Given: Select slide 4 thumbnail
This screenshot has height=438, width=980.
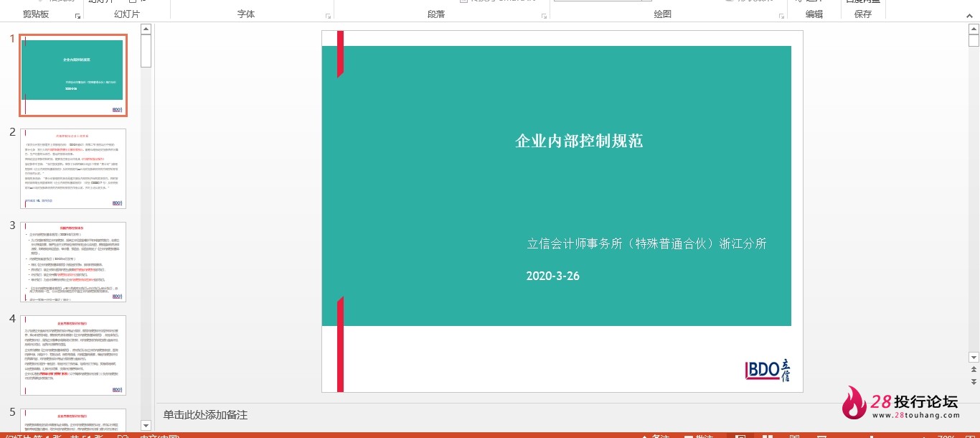Looking at the screenshot, I should click(x=73, y=355).
